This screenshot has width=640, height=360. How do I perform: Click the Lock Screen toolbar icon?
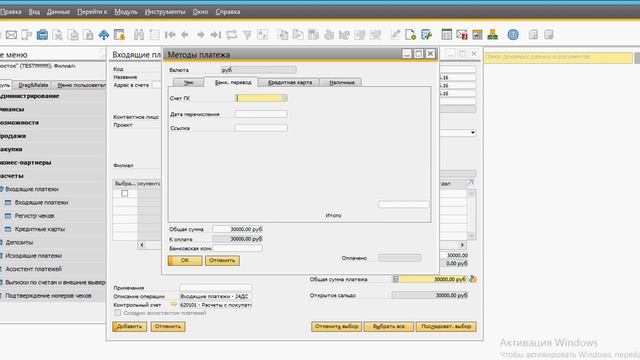pyautogui.click(x=119, y=35)
